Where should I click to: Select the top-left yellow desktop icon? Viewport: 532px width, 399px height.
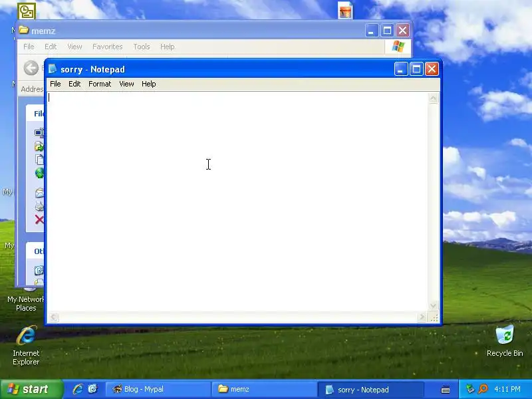click(27, 11)
